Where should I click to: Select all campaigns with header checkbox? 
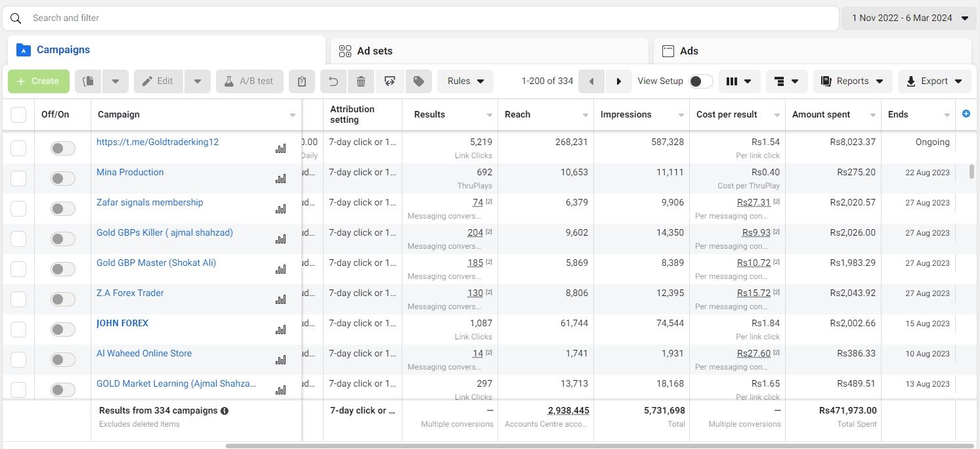pos(18,115)
